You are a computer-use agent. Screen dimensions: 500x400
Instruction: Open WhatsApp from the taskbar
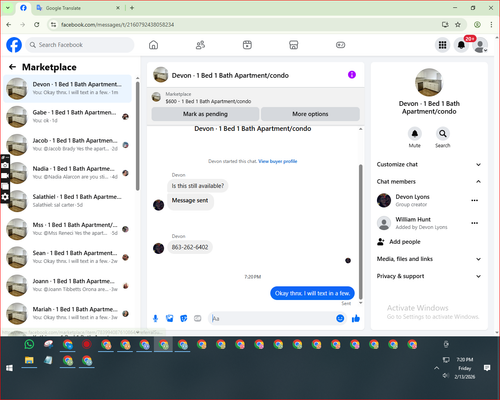click(29, 344)
